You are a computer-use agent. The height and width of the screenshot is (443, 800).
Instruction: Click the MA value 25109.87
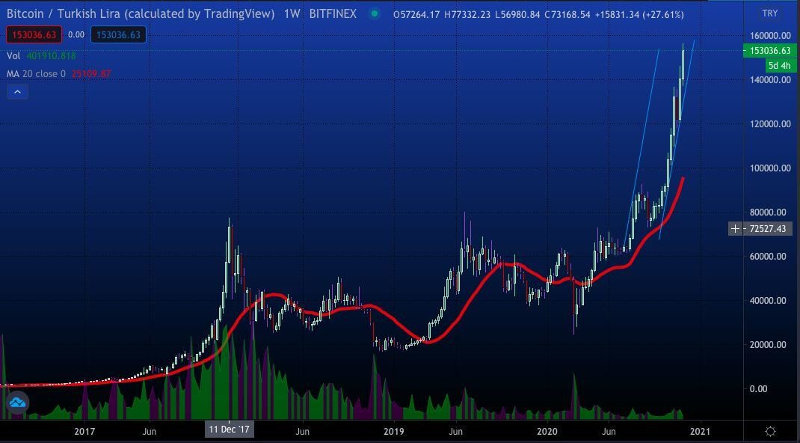(x=91, y=73)
